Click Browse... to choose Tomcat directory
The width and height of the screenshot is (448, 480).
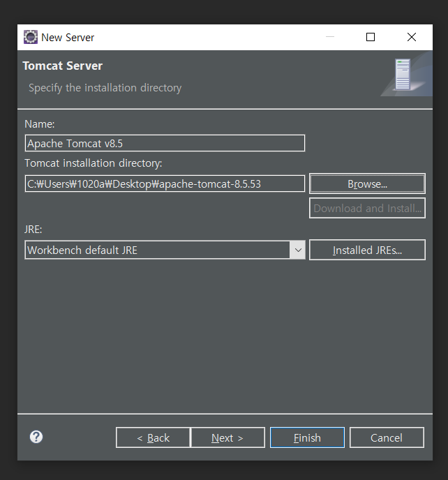click(367, 183)
